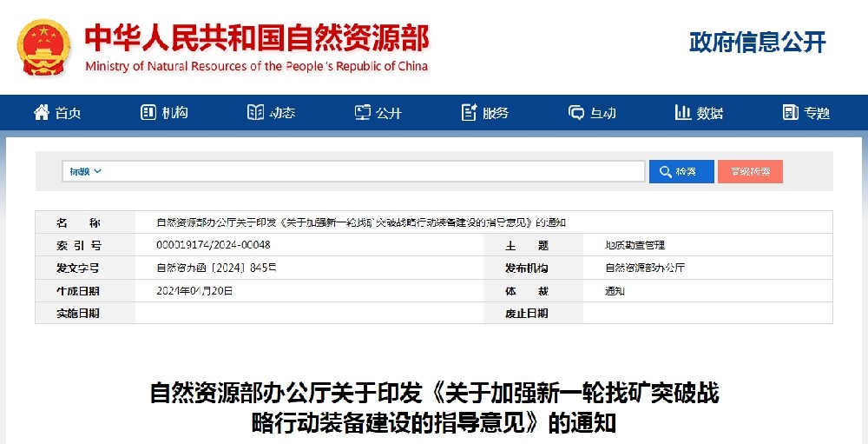Click the 动态 open-book icon
Image resolution: width=868 pixels, height=444 pixels.
coord(255,113)
